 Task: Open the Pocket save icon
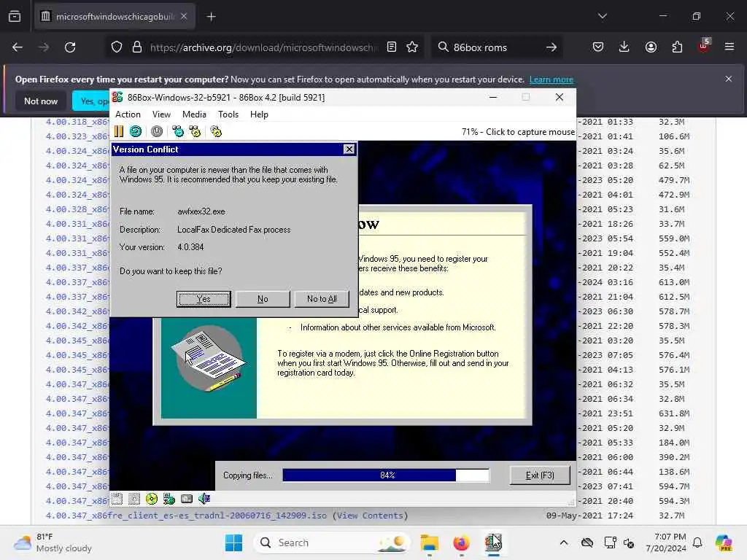[598, 47]
